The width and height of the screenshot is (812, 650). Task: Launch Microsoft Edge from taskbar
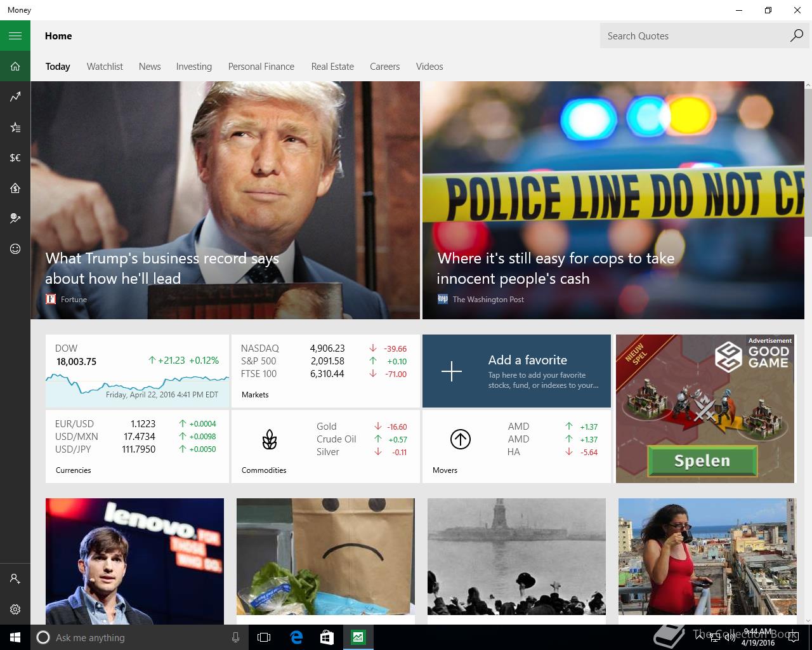tap(296, 637)
